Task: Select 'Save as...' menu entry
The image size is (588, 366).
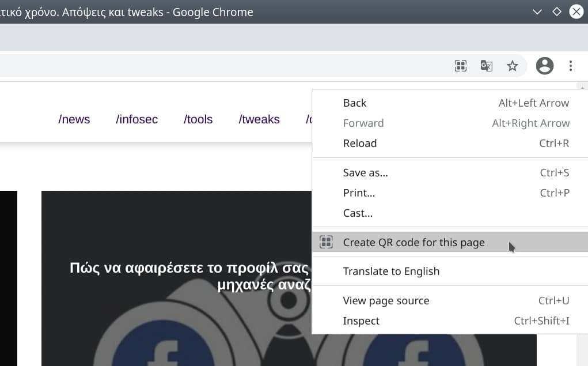Action: [365, 173]
